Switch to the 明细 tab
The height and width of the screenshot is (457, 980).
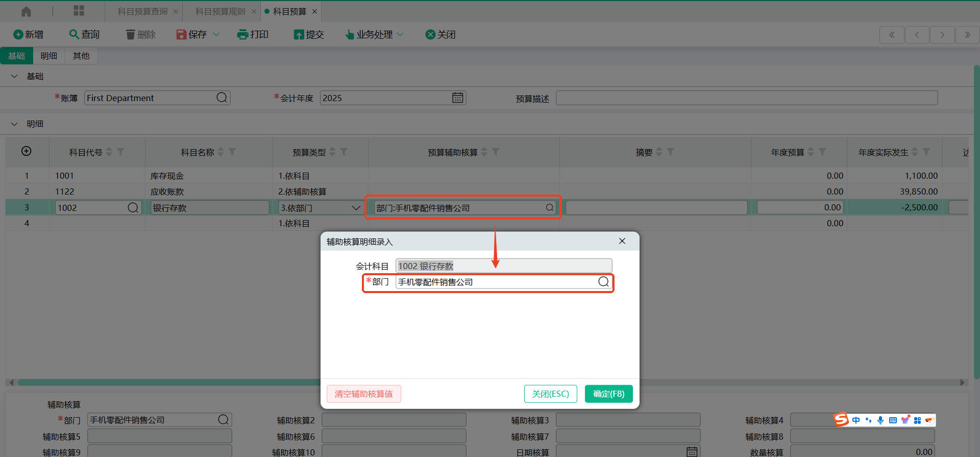(49, 56)
